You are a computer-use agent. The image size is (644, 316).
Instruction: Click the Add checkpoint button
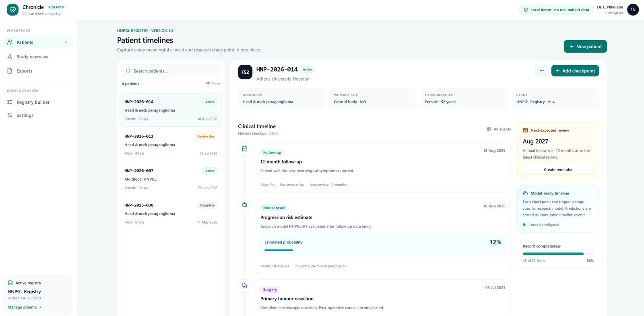click(x=575, y=71)
